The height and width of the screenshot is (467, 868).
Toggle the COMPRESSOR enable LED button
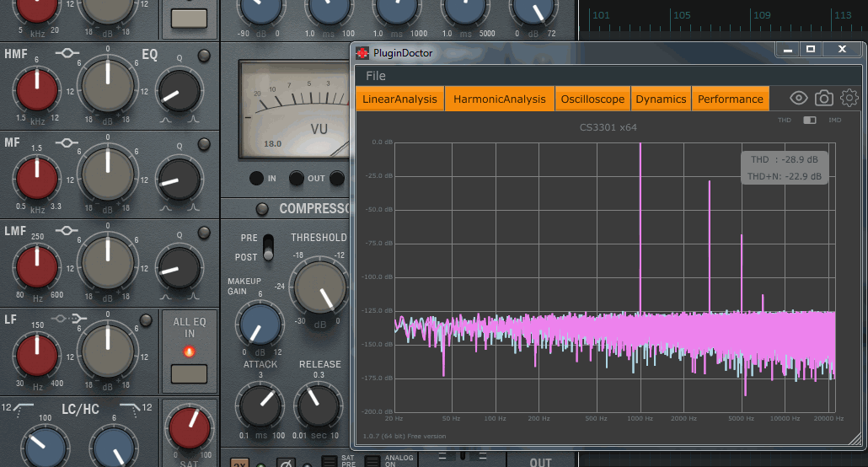[262, 209]
